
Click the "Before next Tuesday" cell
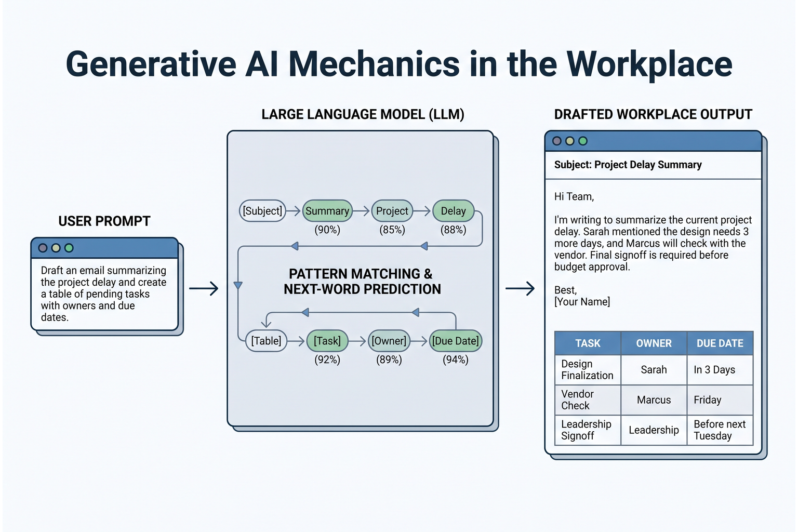(x=720, y=430)
